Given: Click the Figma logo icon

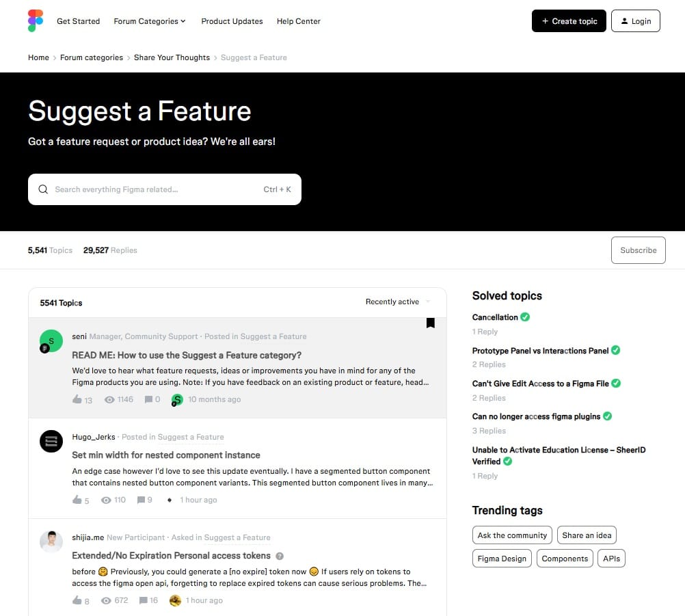Looking at the screenshot, I should pos(36,21).
